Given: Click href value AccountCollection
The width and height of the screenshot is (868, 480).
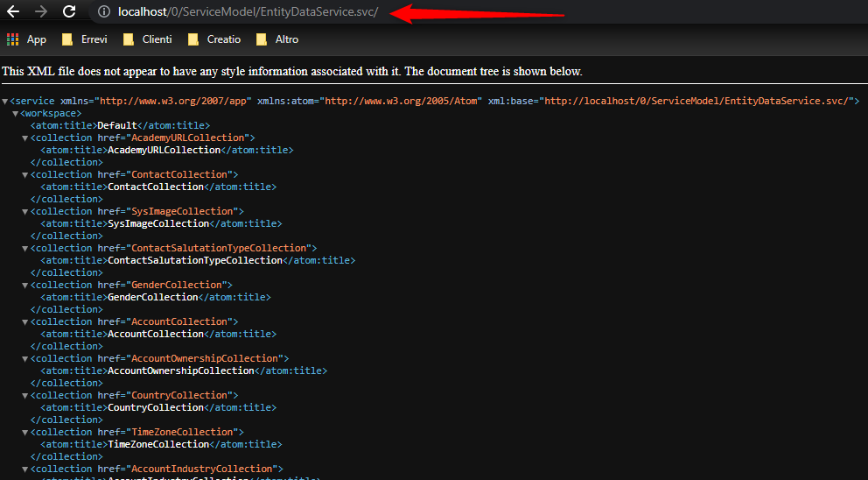Looking at the screenshot, I should pyautogui.click(x=179, y=321).
